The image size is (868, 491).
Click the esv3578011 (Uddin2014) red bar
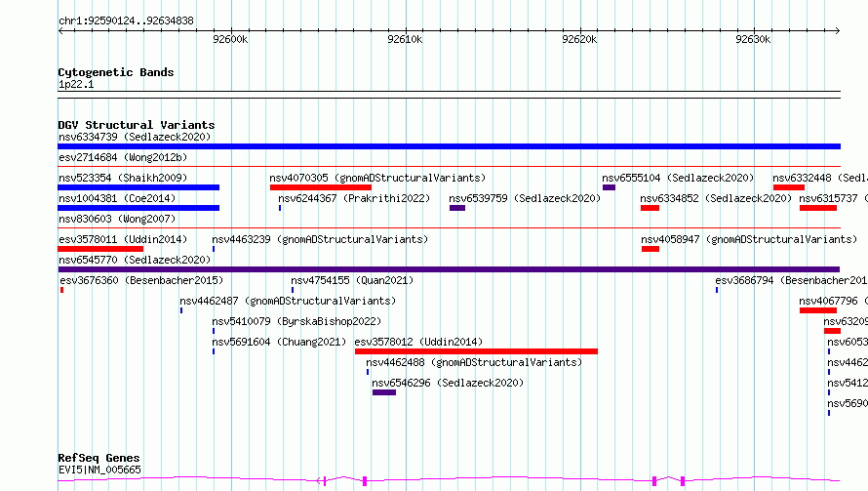click(x=100, y=249)
